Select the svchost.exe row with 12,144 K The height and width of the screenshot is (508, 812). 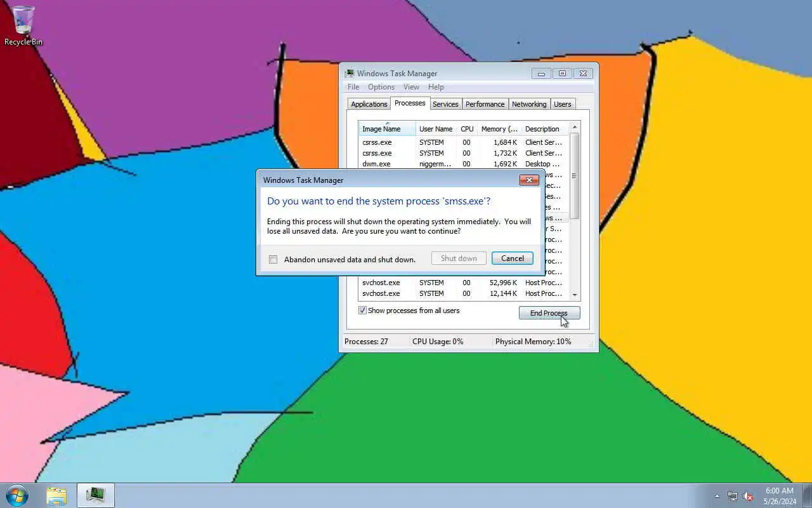click(x=464, y=293)
